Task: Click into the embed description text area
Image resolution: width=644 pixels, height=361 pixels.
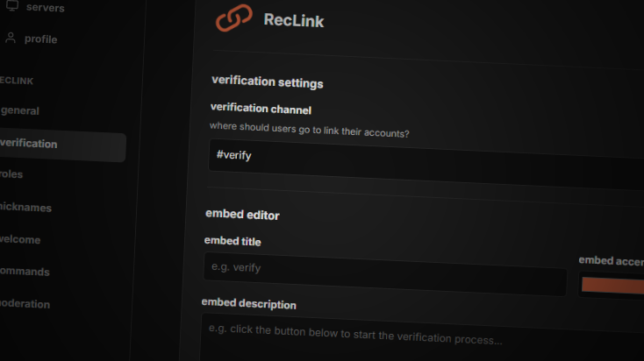Action: click(421, 337)
